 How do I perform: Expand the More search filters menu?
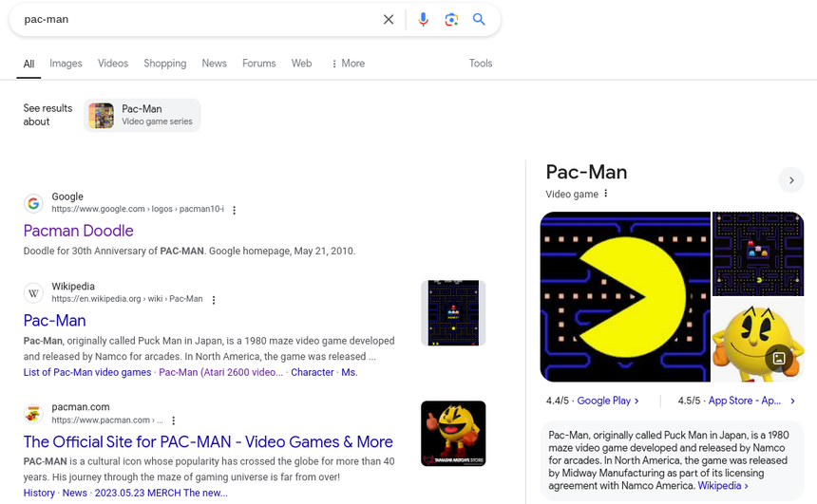coord(348,64)
